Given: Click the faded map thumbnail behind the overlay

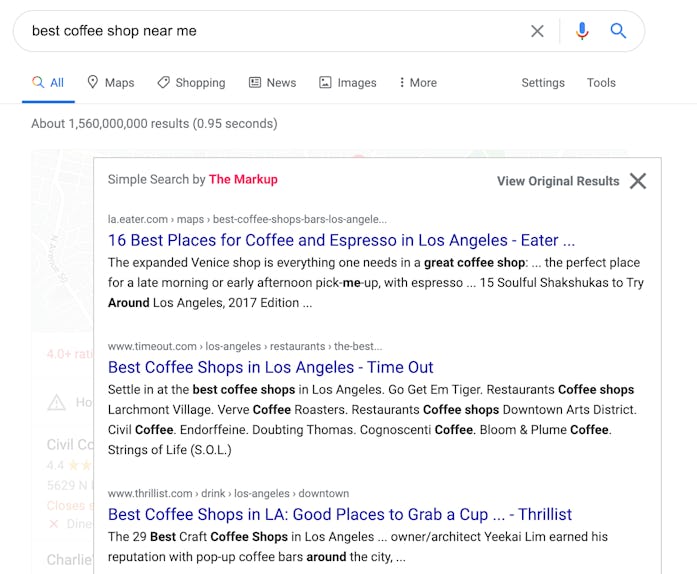Looking at the screenshot, I should tap(62, 240).
